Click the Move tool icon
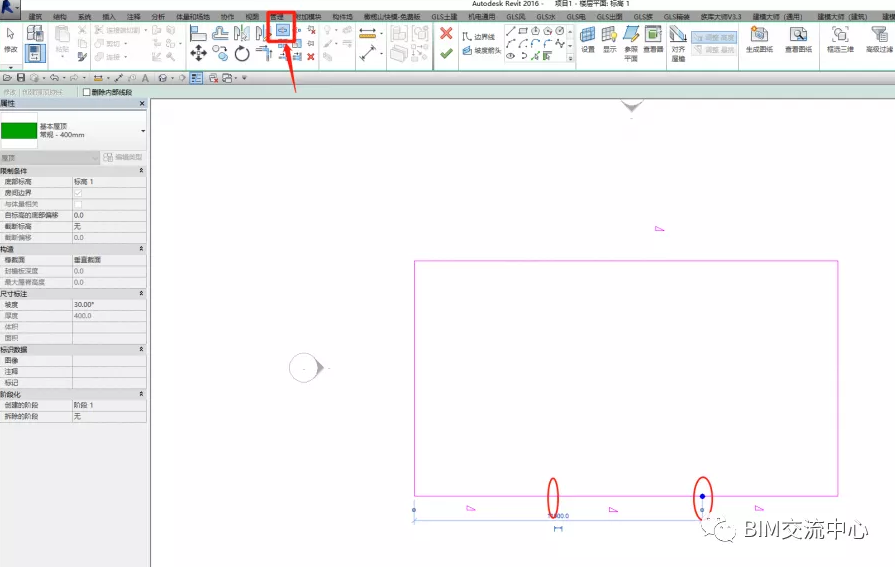The height and width of the screenshot is (567, 895). point(199,54)
